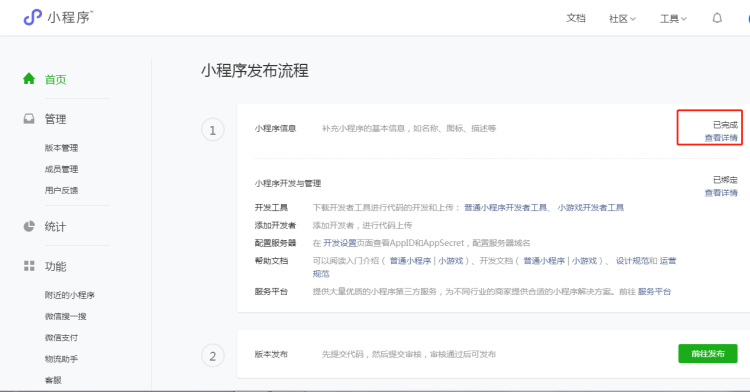Open 用户反馈 under 管理

(x=61, y=190)
